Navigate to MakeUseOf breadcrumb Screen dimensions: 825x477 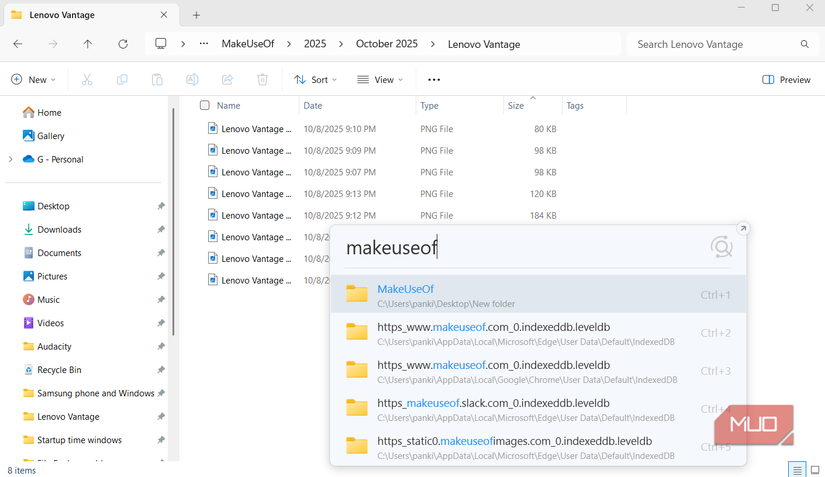coord(248,44)
